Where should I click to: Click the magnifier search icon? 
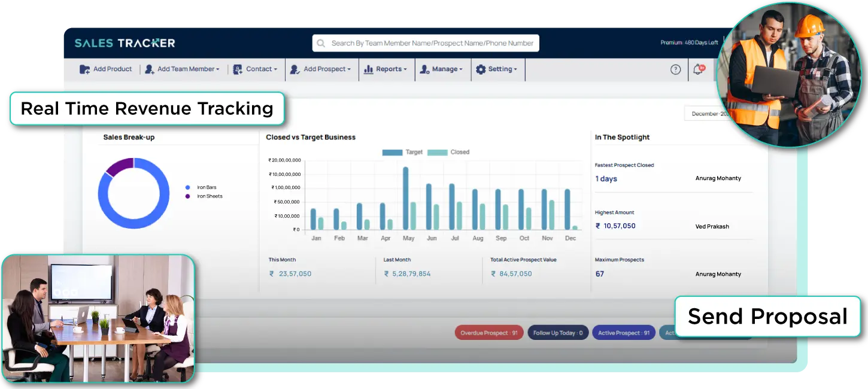pos(321,43)
